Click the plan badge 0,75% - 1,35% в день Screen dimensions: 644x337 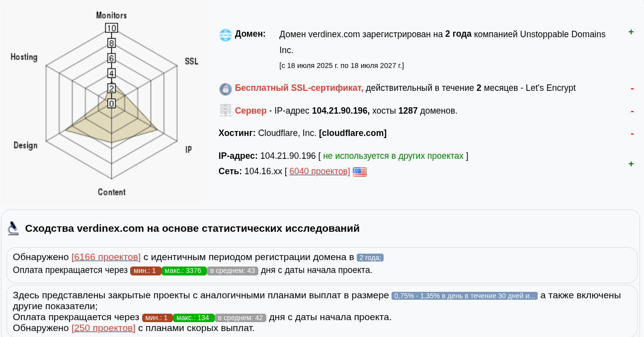tap(465, 296)
